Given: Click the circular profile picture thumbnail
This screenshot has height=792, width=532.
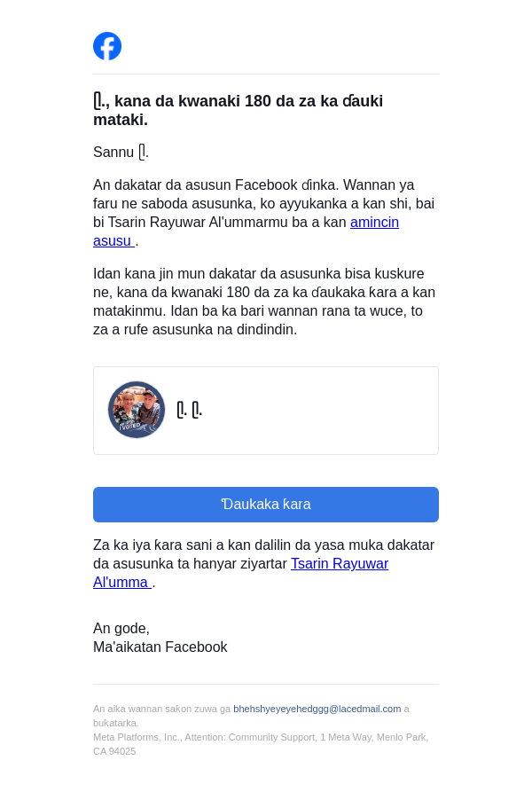Looking at the screenshot, I should coord(137,410).
